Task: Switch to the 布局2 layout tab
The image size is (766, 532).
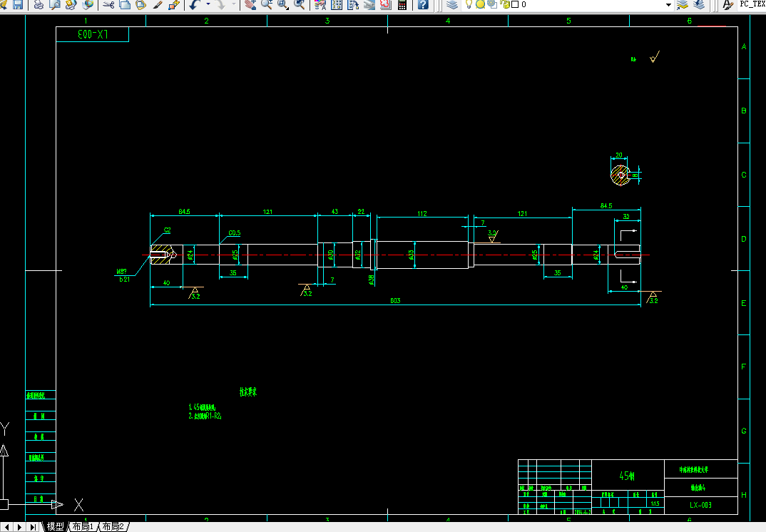Action: tap(113, 526)
